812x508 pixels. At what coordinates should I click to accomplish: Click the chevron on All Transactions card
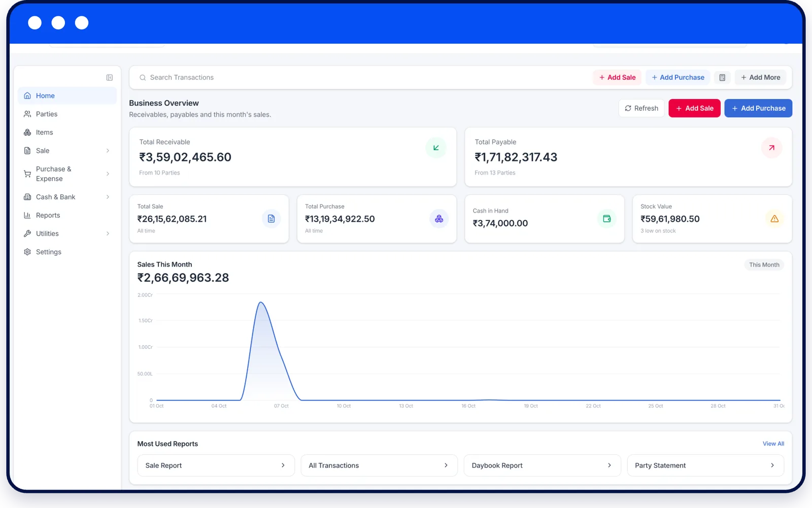[x=446, y=465]
